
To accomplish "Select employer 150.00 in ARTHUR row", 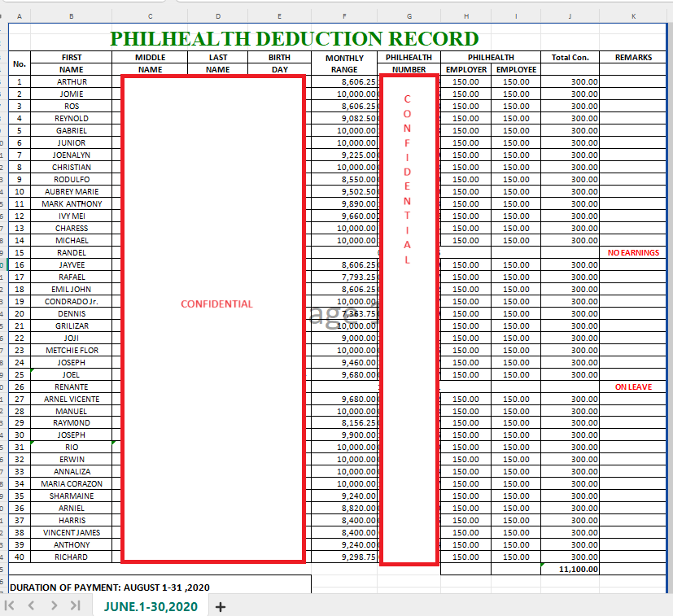I will 465,82.
